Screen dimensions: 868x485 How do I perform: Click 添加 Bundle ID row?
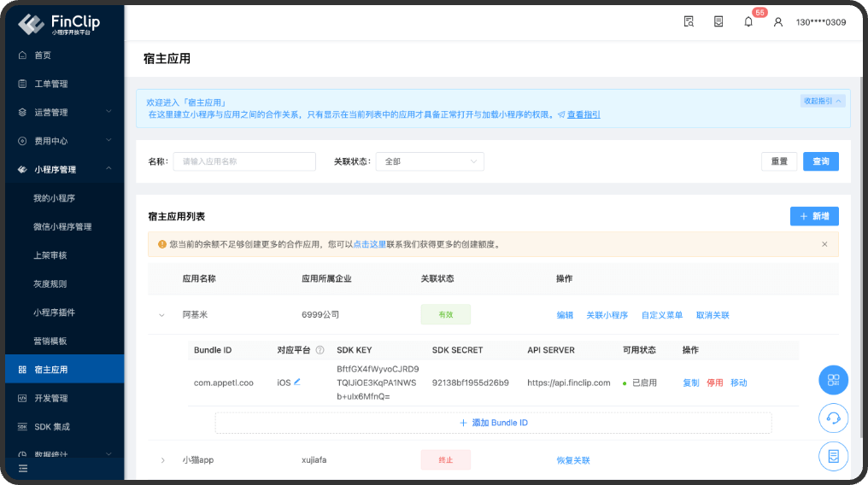point(493,423)
